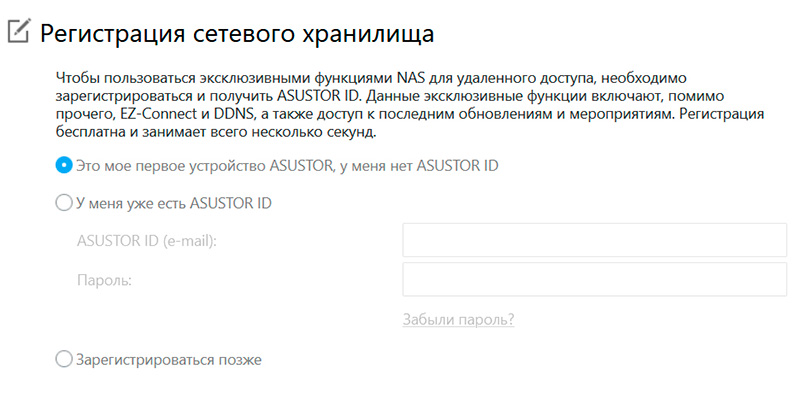Click the ASUSTOR ID e-mail input field
The height and width of the screenshot is (404, 800).
click(594, 241)
